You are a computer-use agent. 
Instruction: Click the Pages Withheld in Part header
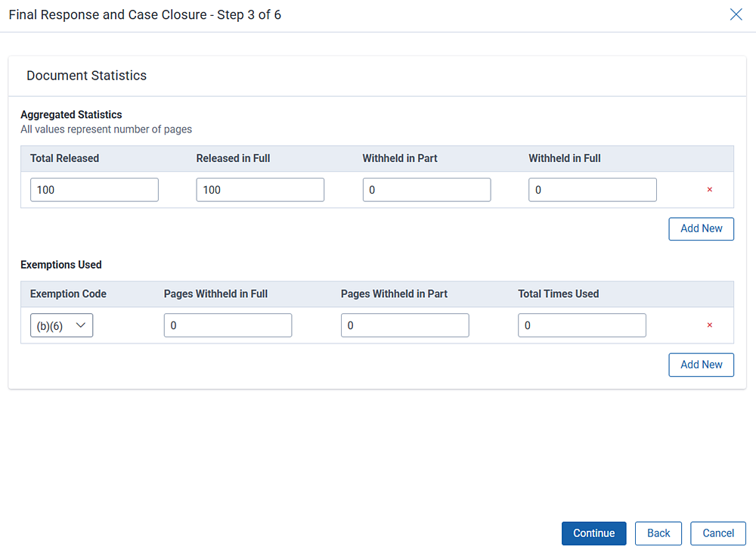[x=394, y=294]
